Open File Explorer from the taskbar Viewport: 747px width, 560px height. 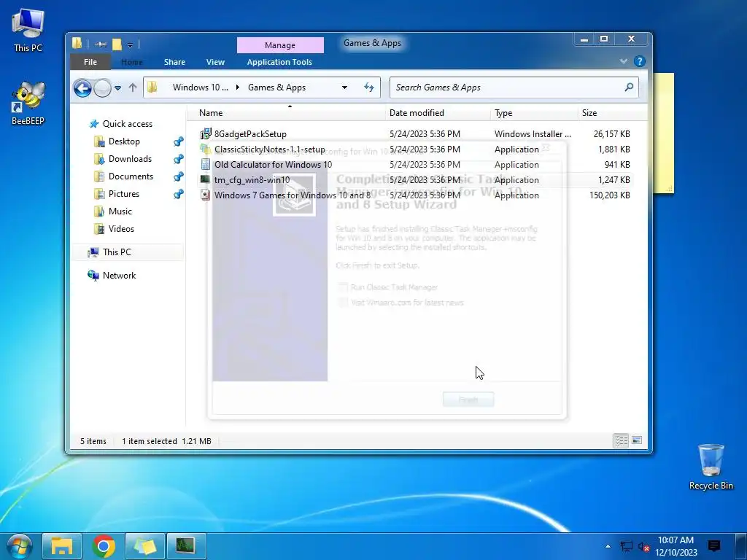(x=62, y=546)
